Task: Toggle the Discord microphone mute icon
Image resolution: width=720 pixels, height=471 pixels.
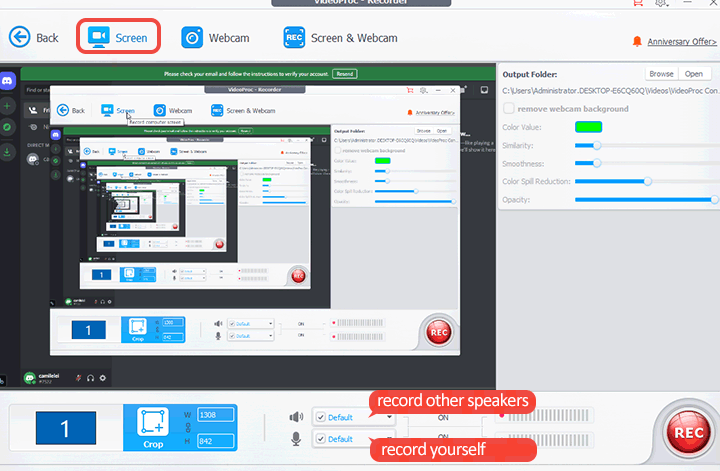Action: [x=79, y=378]
